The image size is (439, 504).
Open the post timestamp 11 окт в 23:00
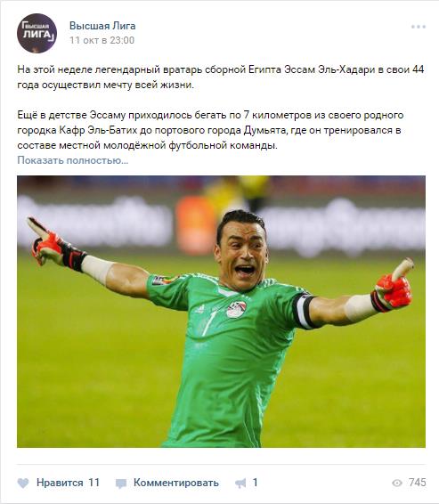click(x=102, y=40)
